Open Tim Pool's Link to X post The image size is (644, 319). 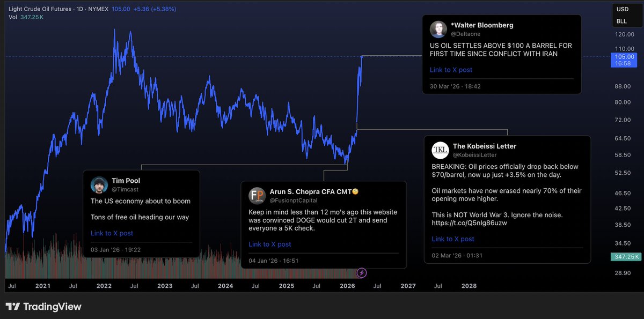tap(112, 233)
